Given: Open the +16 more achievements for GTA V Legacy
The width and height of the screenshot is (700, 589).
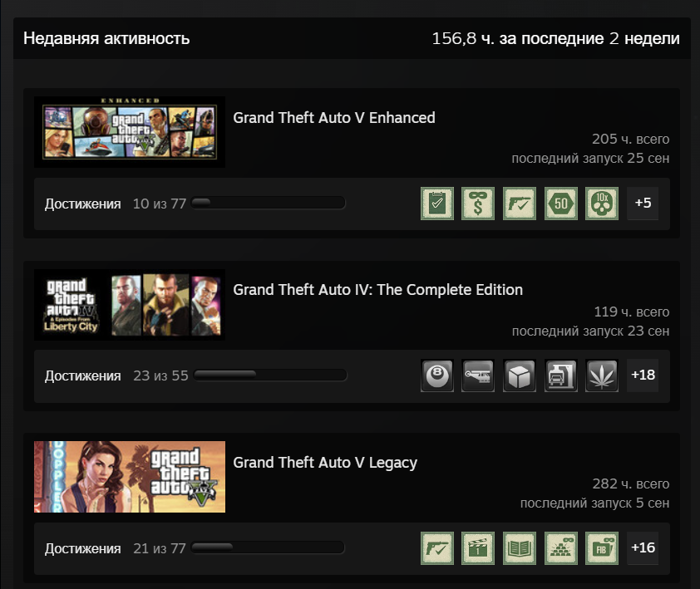Looking at the screenshot, I should [x=643, y=548].
